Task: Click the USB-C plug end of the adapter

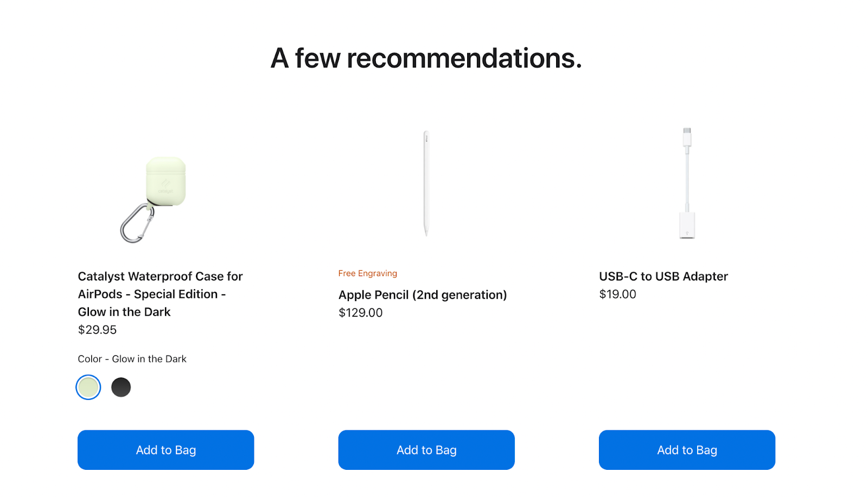Action: (687, 137)
